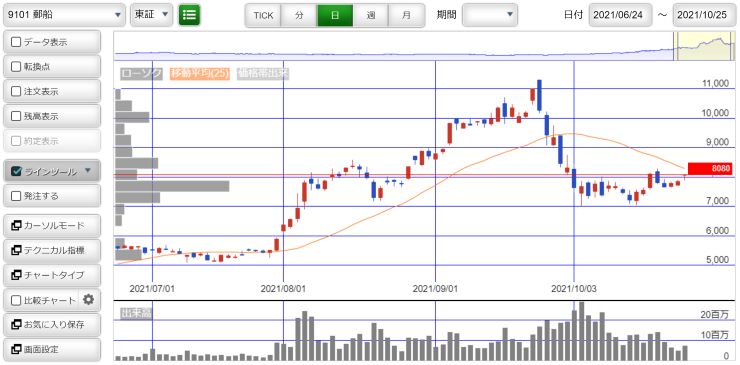Click the 2021/10/03 date axis label

click(x=574, y=288)
